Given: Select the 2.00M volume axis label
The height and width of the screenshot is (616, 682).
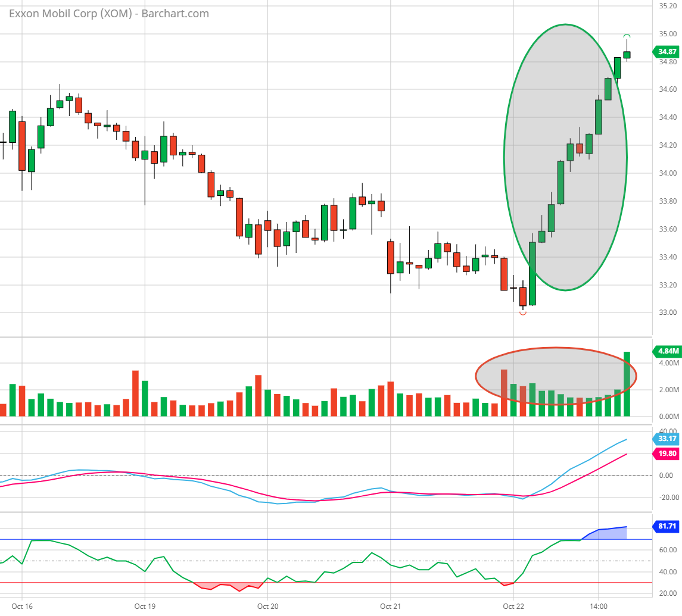Looking at the screenshot, I should click(669, 389).
